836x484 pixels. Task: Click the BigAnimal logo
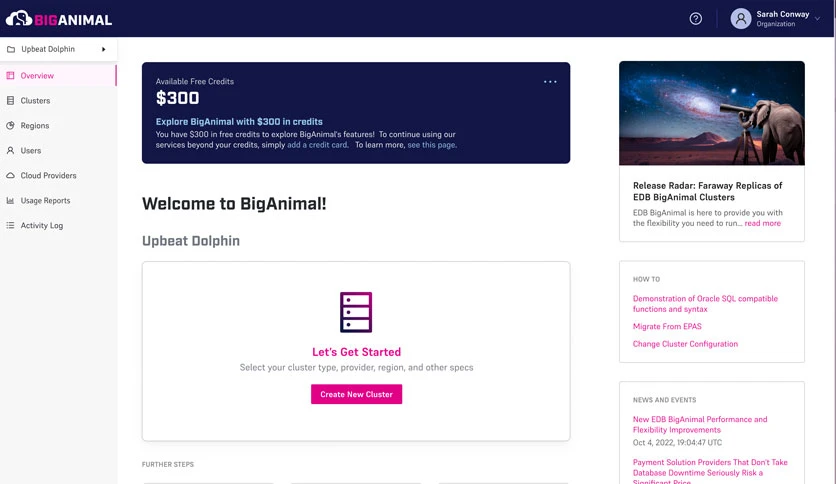pos(59,19)
